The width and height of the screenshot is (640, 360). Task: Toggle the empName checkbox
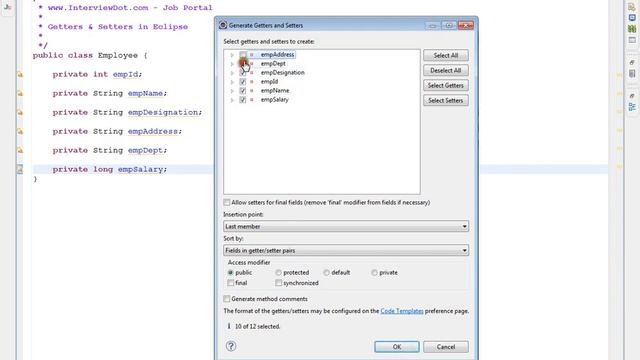(x=243, y=91)
